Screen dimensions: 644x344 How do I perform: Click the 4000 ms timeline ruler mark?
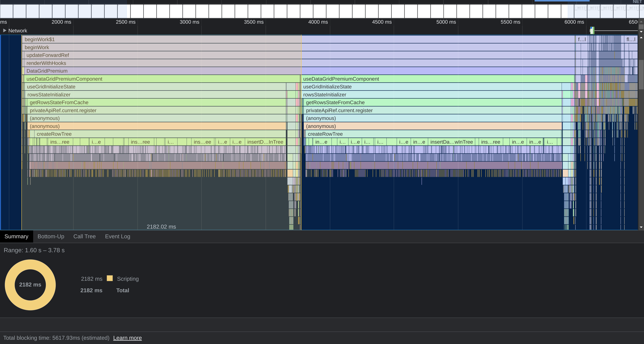[x=318, y=22]
